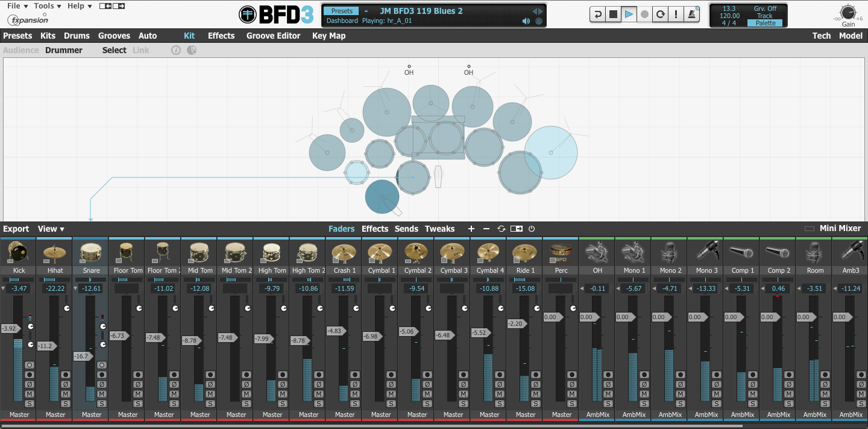Expand the Kick channel disclosure triangle
868x429 pixels.
point(3,289)
